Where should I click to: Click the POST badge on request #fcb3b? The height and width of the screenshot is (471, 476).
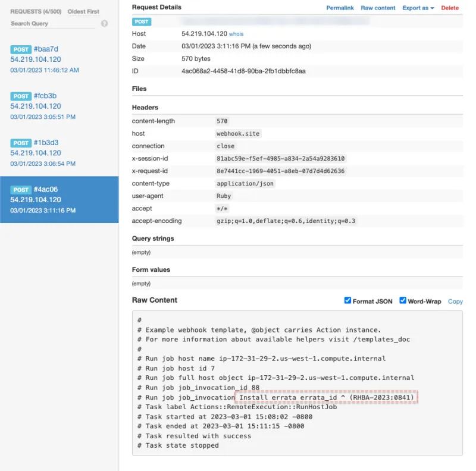click(20, 96)
